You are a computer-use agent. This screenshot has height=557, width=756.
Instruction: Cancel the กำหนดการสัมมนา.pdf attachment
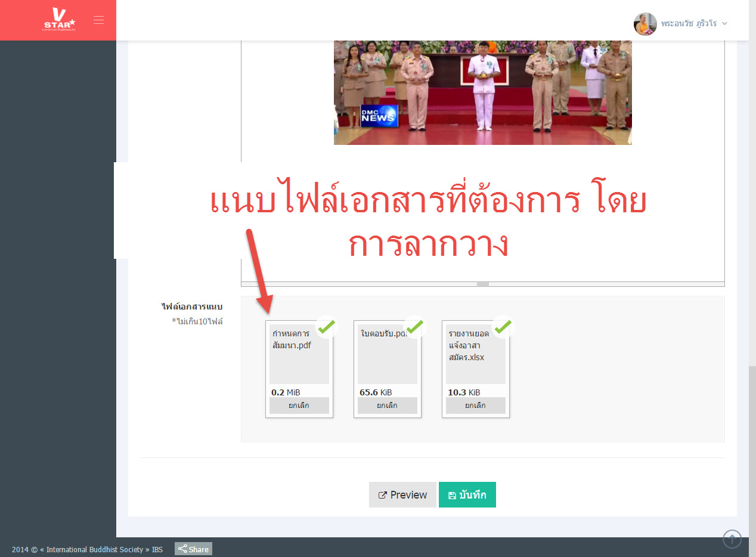tap(299, 406)
